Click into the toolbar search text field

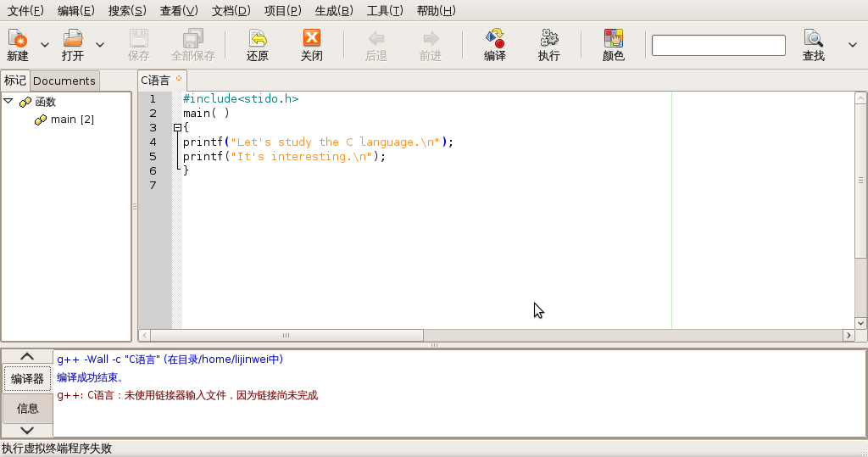point(719,46)
